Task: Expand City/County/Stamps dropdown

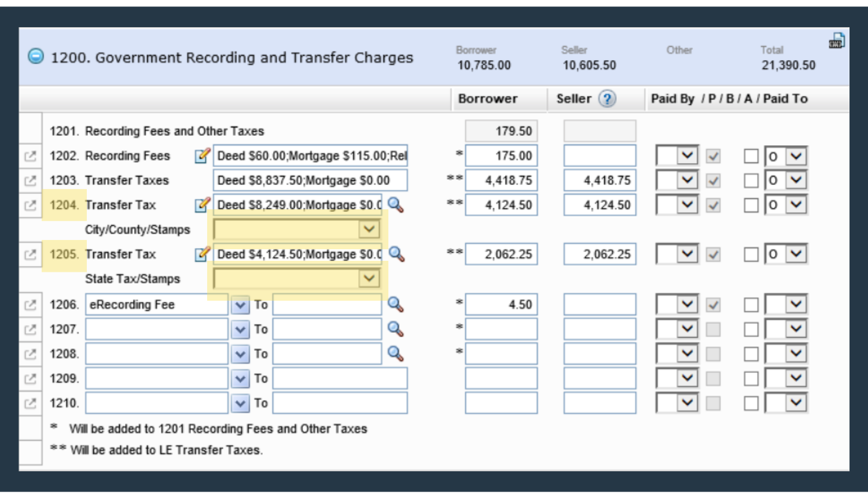Action: (x=369, y=230)
